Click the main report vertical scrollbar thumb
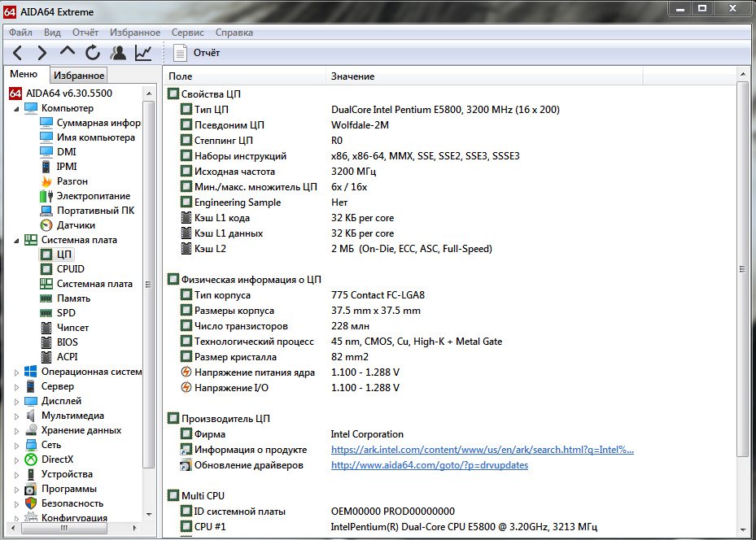This screenshot has height=540, width=756. (x=742, y=269)
